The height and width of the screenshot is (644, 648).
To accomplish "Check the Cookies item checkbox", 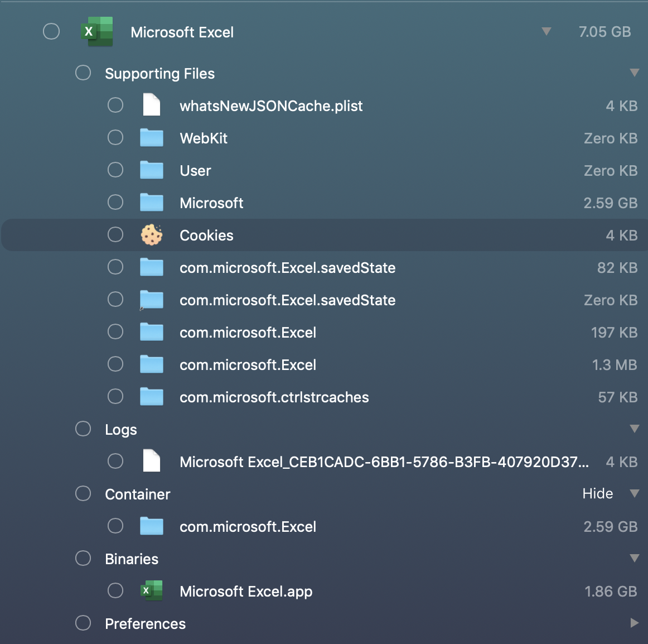I will pos(115,234).
